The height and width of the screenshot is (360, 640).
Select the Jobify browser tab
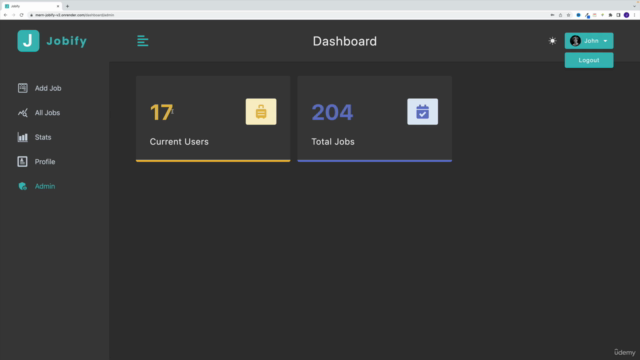pos(31,6)
